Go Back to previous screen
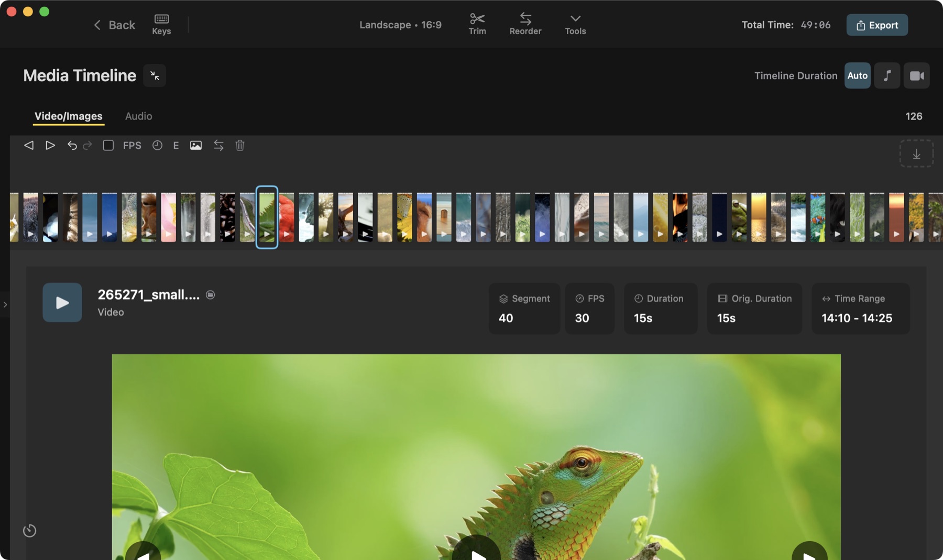This screenshot has height=560, width=943. [x=114, y=25]
